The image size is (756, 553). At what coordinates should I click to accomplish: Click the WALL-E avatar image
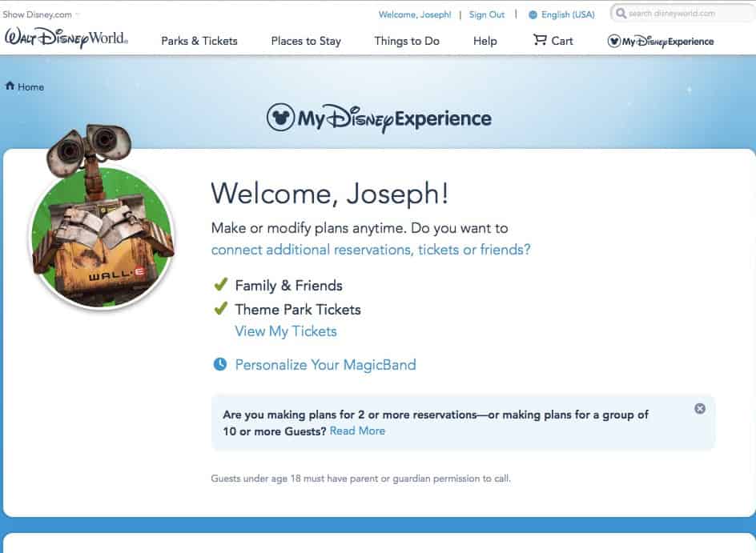click(102, 217)
